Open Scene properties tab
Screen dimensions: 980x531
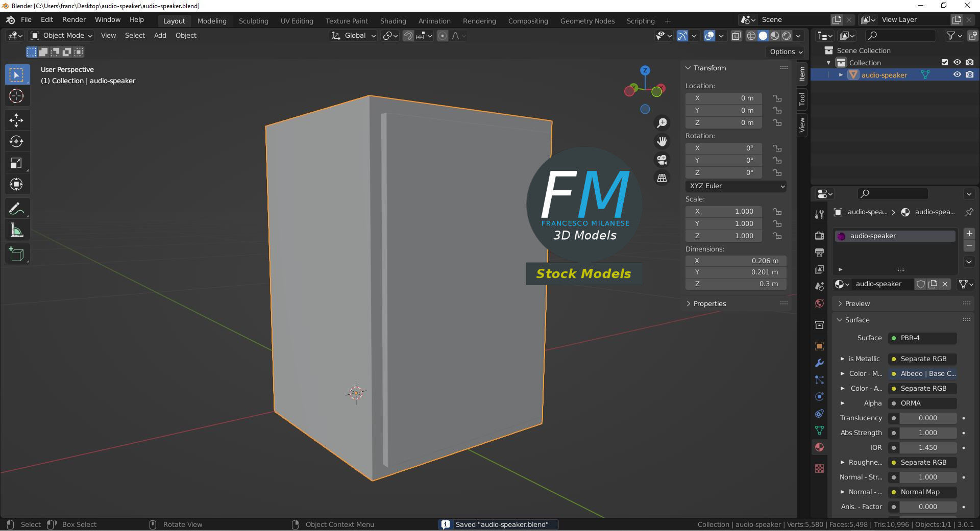pyautogui.click(x=820, y=286)
